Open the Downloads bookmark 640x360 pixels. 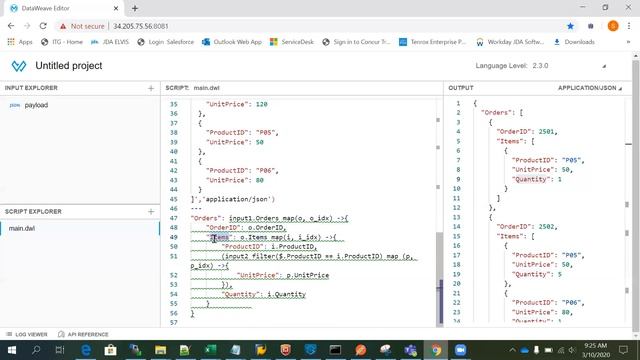point(574,42)
